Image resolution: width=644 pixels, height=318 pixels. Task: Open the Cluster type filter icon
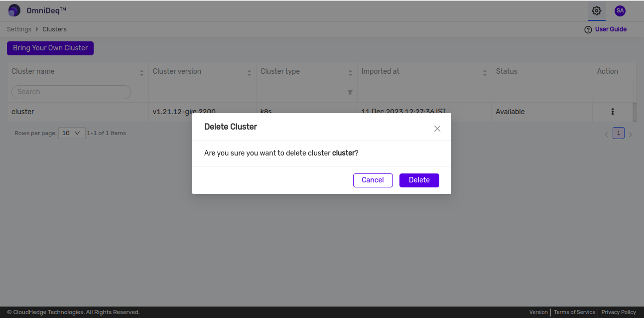pyautogui.click(x=350, y=92)
